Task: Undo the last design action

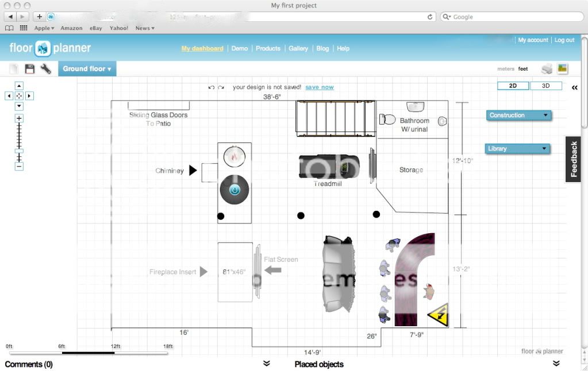Action: click(211, 87)
